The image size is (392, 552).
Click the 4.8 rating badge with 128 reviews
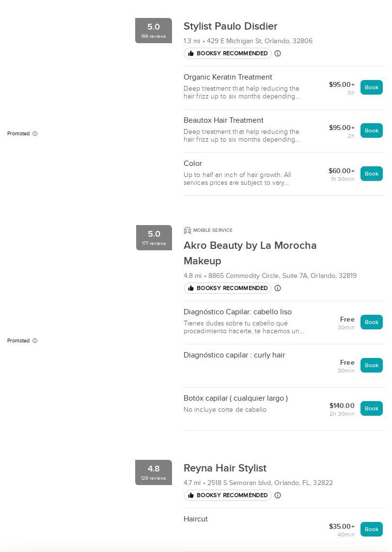[x=154, y=472]
